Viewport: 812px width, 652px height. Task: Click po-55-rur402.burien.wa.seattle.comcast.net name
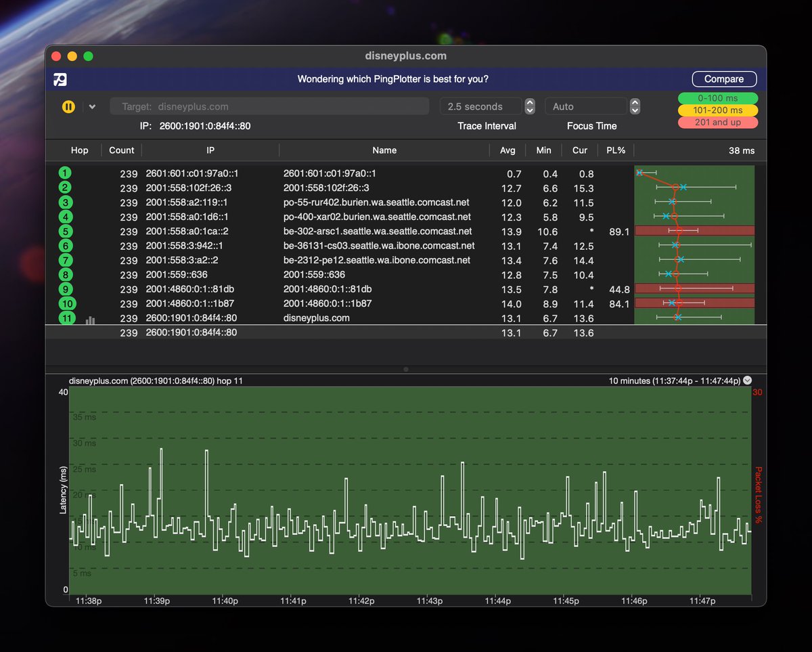tap(376, 202)
